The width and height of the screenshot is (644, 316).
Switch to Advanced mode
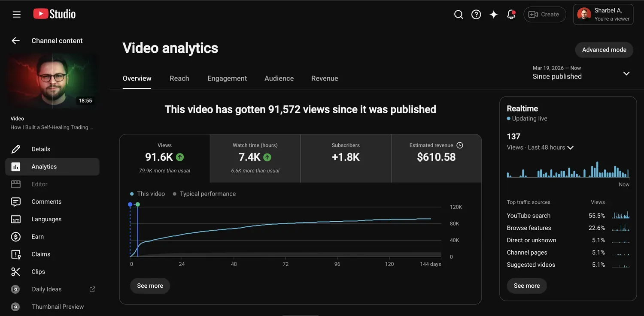click(604, 50)
